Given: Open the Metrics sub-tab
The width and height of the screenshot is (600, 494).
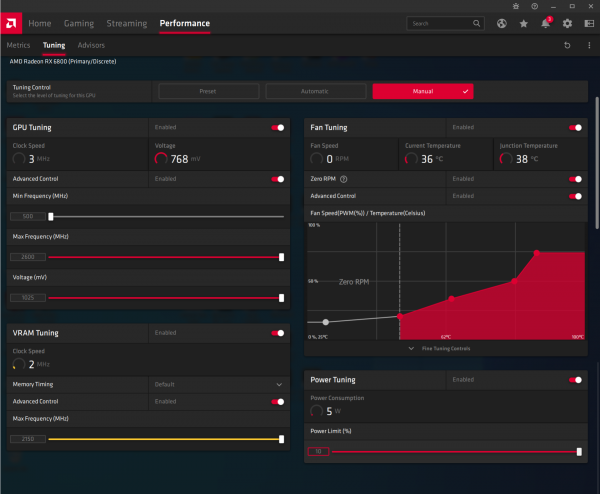Looking at the screenshot, I should point(18,45).
